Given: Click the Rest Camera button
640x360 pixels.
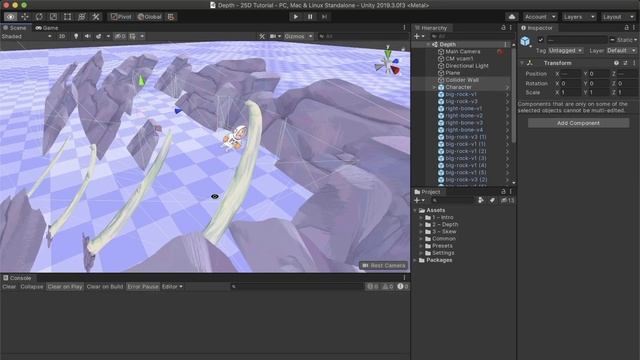Looking at the screenshot, I should (x=384, y=265).
